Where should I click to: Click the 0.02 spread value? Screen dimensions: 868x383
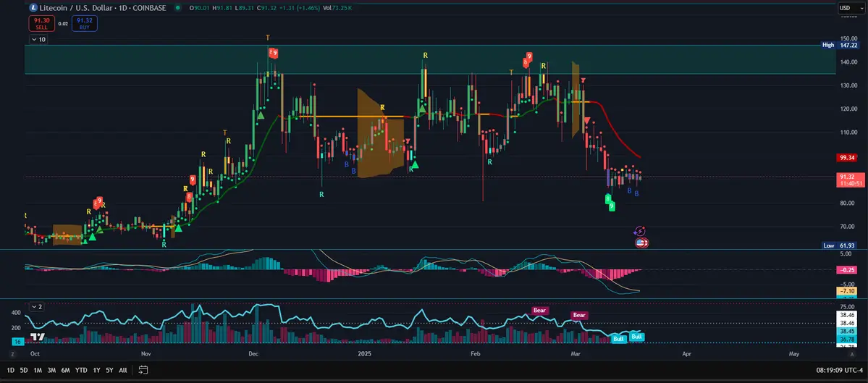tap(62, 23)
